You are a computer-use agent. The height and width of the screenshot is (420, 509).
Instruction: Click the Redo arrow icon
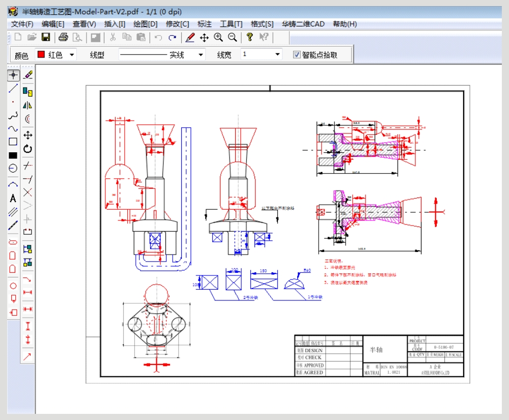click(173, 38)
